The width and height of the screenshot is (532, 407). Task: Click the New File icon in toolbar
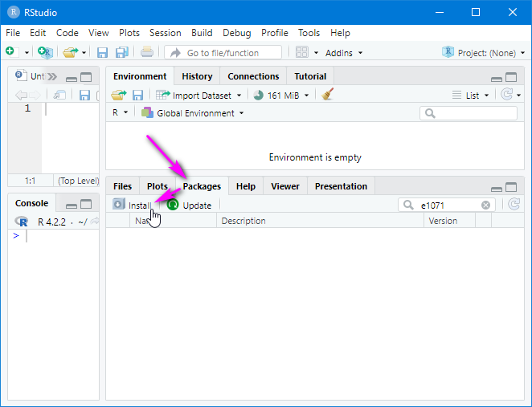[10, 52]
